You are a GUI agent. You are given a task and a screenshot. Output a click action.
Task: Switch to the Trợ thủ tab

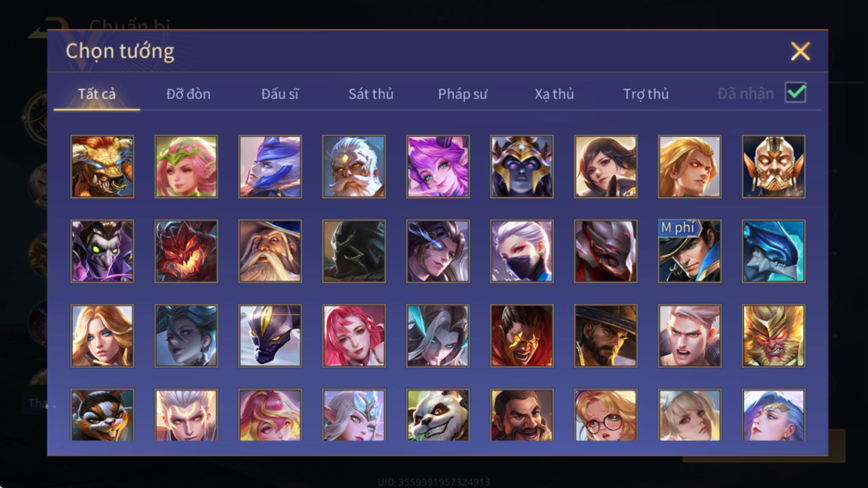(646, 94)
